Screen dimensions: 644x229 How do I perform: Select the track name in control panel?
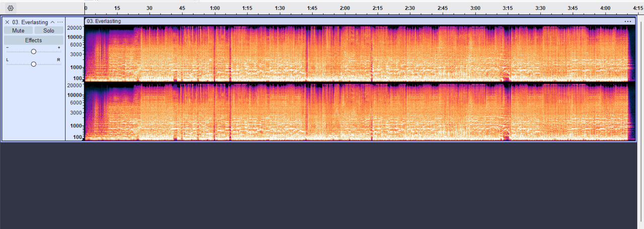tap(30, 22)
